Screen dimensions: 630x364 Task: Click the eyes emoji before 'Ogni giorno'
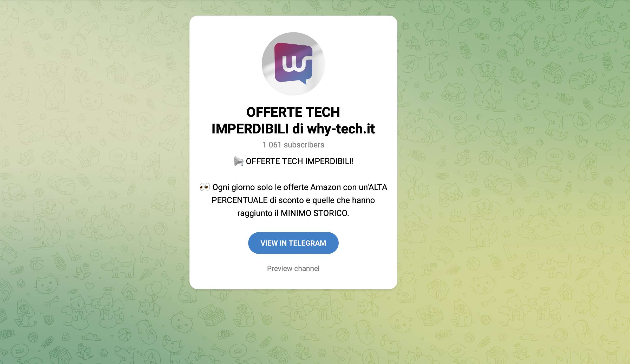pos(205,187)
